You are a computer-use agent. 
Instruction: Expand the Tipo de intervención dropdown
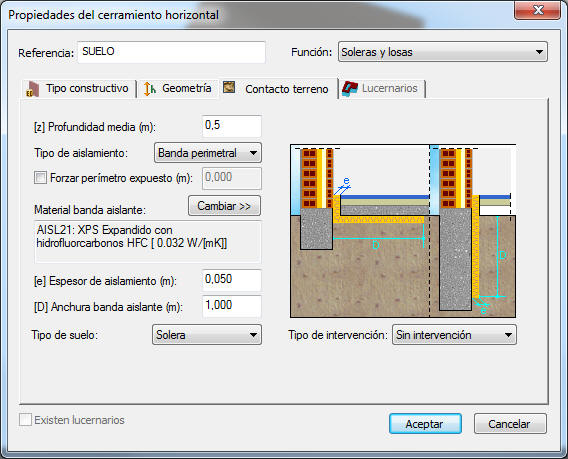(454, 335)
